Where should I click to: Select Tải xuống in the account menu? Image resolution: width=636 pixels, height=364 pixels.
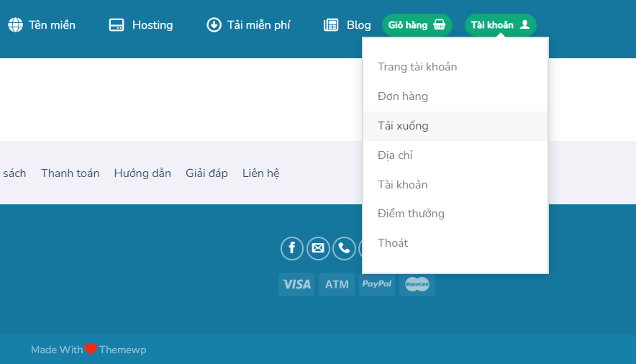coord(403,126)
